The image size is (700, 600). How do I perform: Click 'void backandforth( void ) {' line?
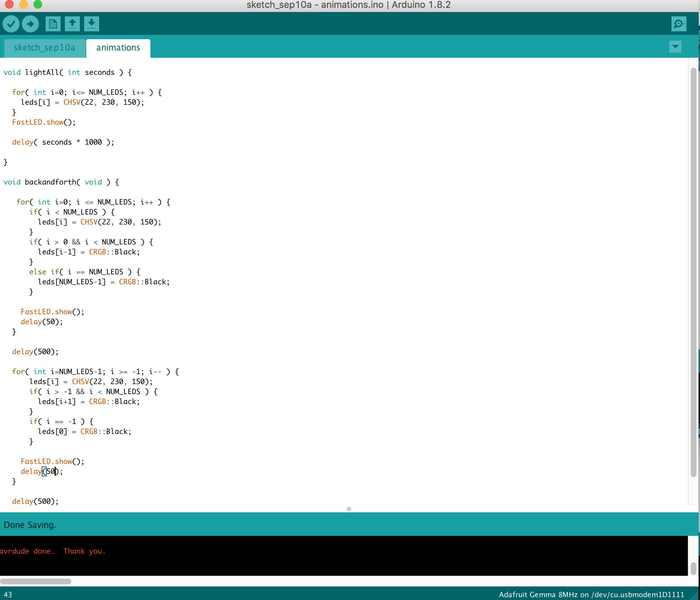point(61,182)
